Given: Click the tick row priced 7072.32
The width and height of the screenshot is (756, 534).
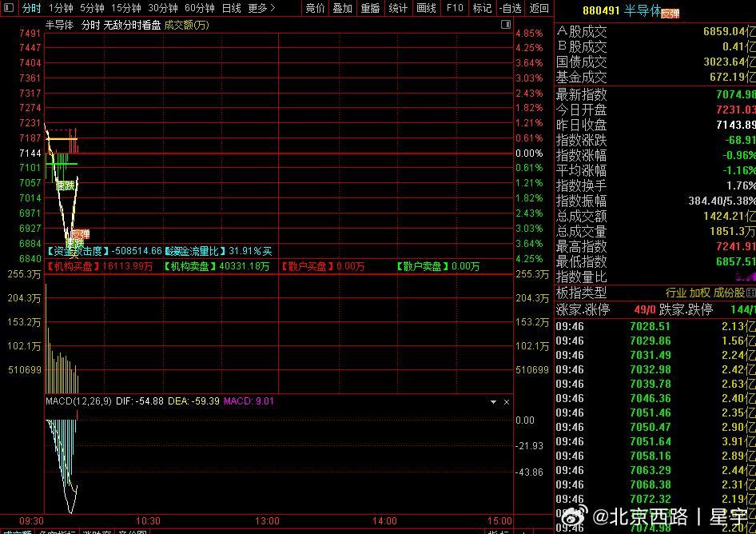Looking at the screenshot, I should (x=655, y=499).
